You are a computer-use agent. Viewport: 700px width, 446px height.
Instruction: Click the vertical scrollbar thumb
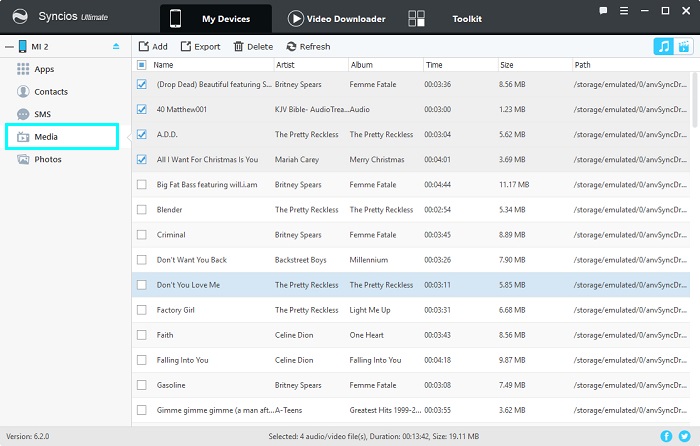click(695, 100)
